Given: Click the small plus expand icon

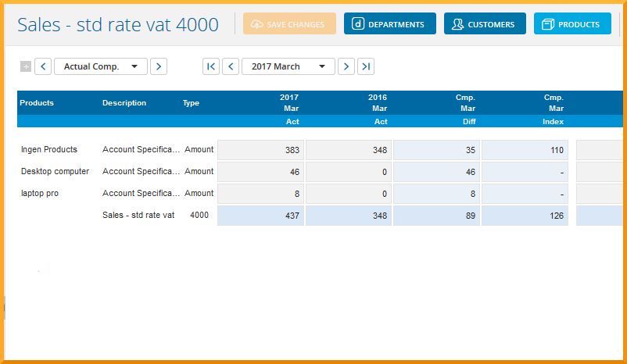Looking at the screenshot, I should pos(26,67).
